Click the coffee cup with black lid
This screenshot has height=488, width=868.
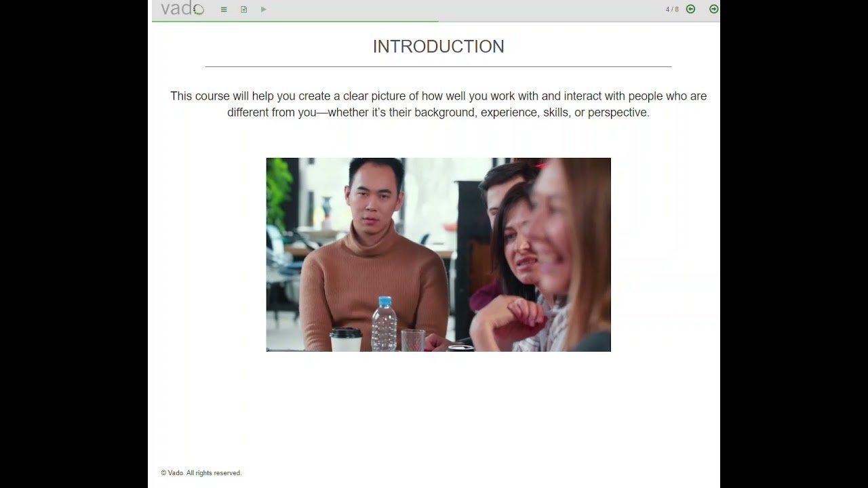pos(346,339)
